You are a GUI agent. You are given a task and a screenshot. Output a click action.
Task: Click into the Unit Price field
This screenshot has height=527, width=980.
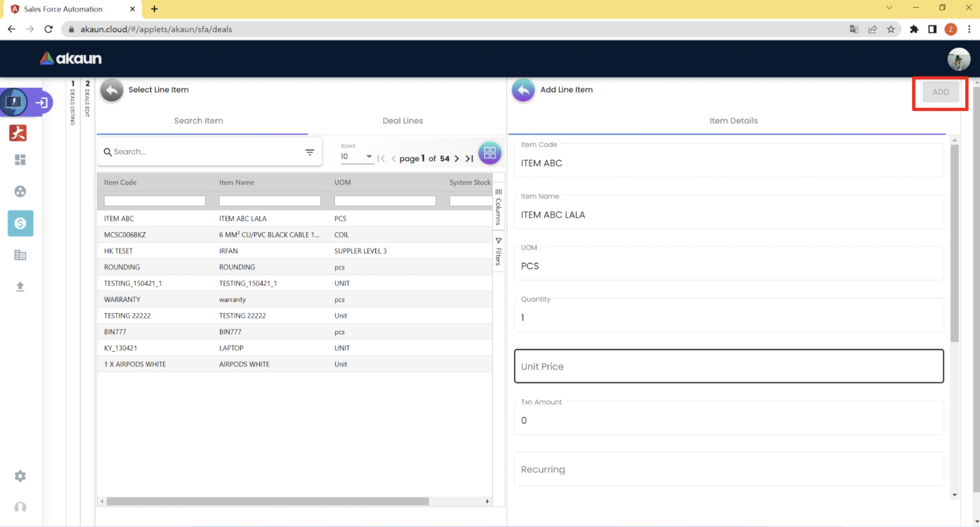point(728,366)
